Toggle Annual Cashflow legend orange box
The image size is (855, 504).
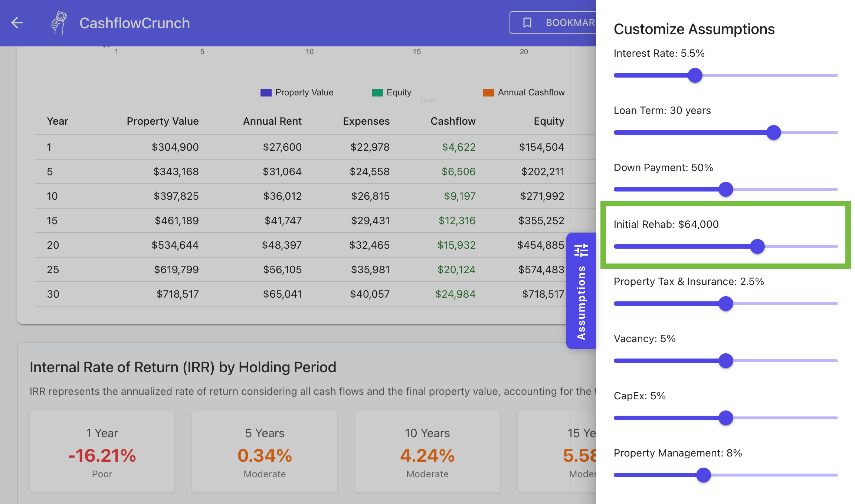tap(488, 93)
